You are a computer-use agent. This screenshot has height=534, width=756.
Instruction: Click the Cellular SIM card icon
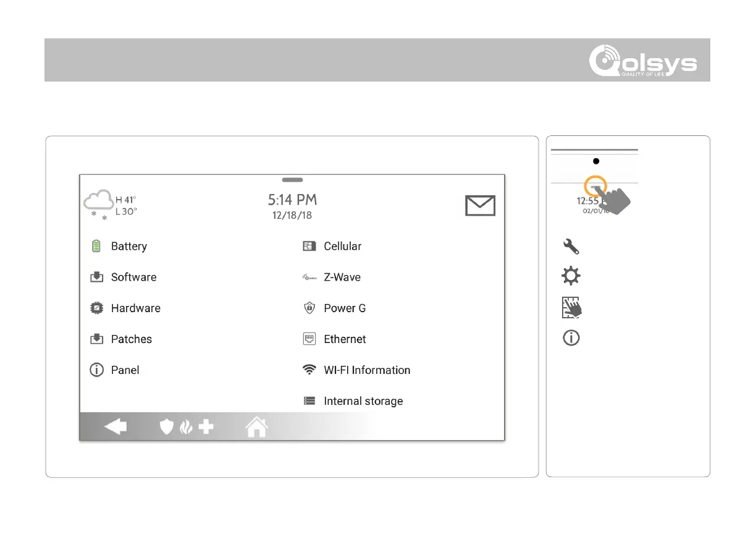click(x=309, y=246)
